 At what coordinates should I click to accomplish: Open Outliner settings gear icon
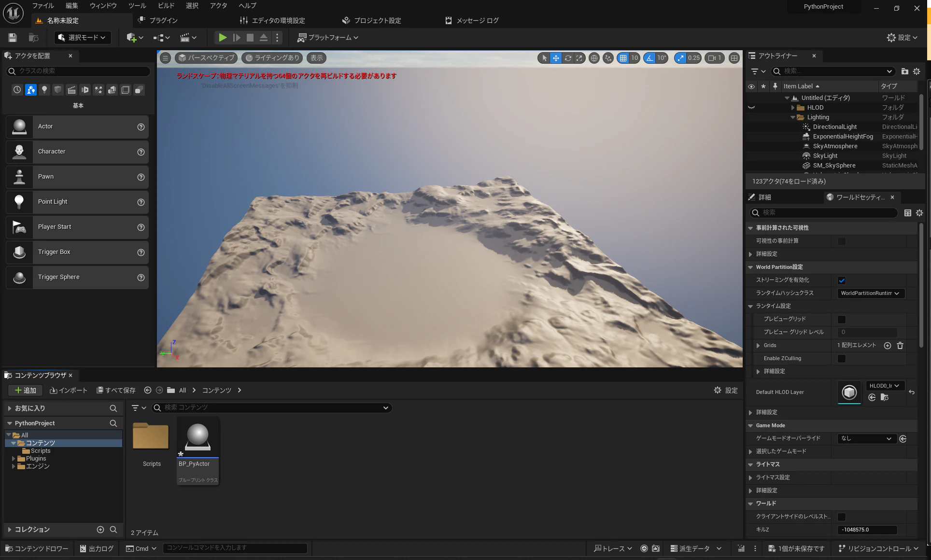917,71
